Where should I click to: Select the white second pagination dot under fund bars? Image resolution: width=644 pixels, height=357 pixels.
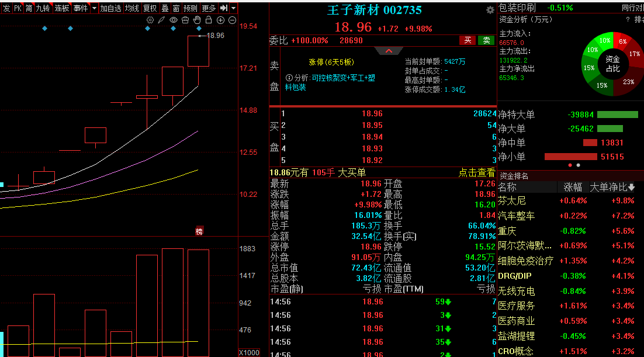(x=579, y=165)
